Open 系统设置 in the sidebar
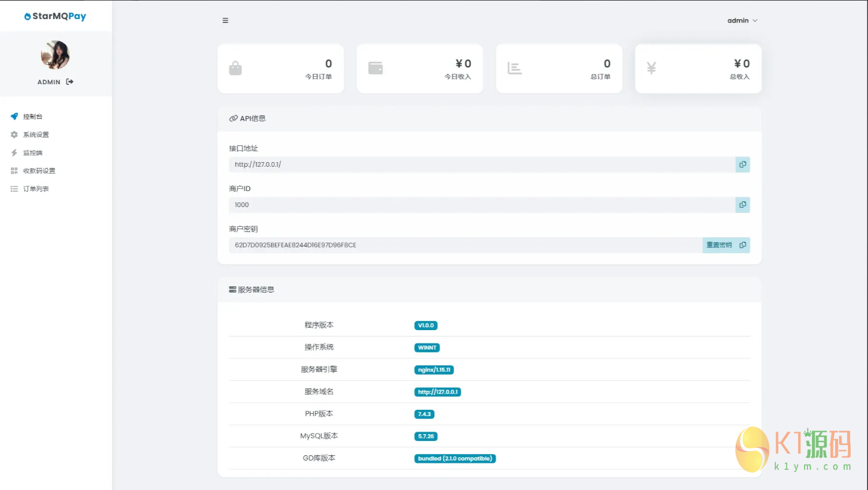 tap(36, 134)
